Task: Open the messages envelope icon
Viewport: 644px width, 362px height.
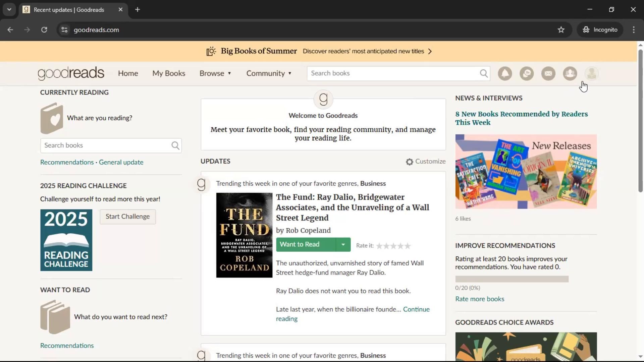Action: tap(548, 73)
